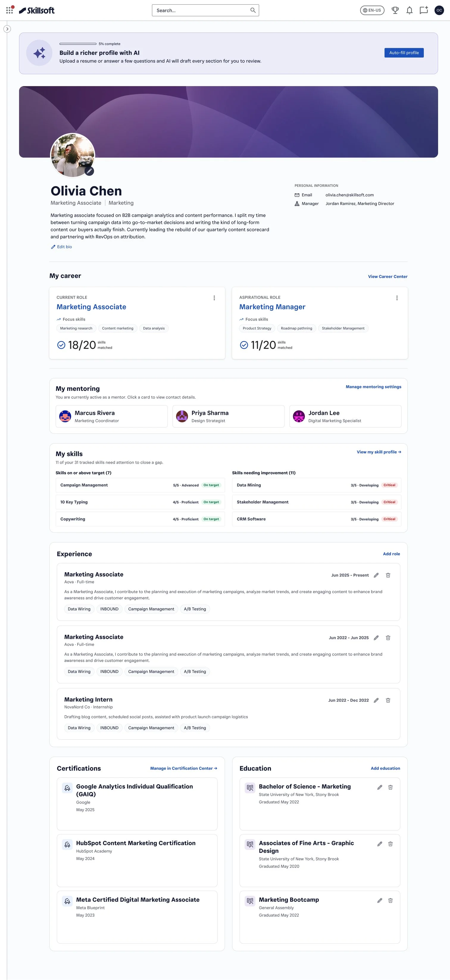Expand the collapsed left sidebar
This screenshot has height=980, width=450.
7,29
